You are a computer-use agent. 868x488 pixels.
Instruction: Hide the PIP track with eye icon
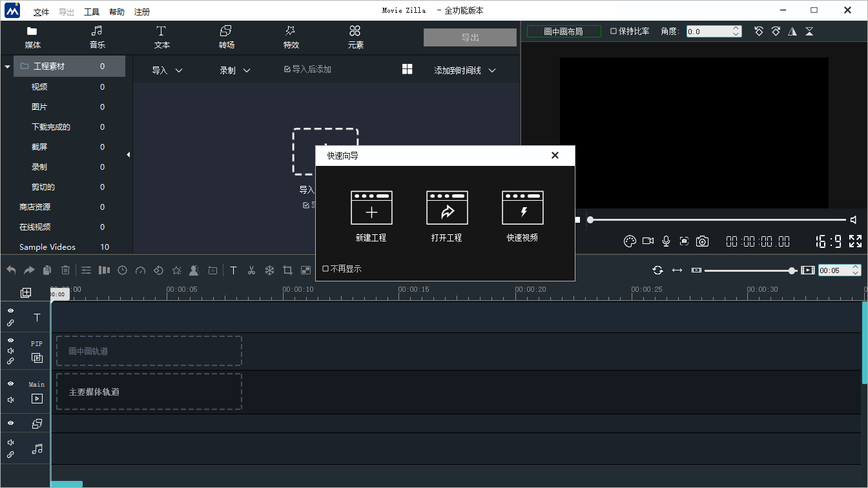pos(11,340)
